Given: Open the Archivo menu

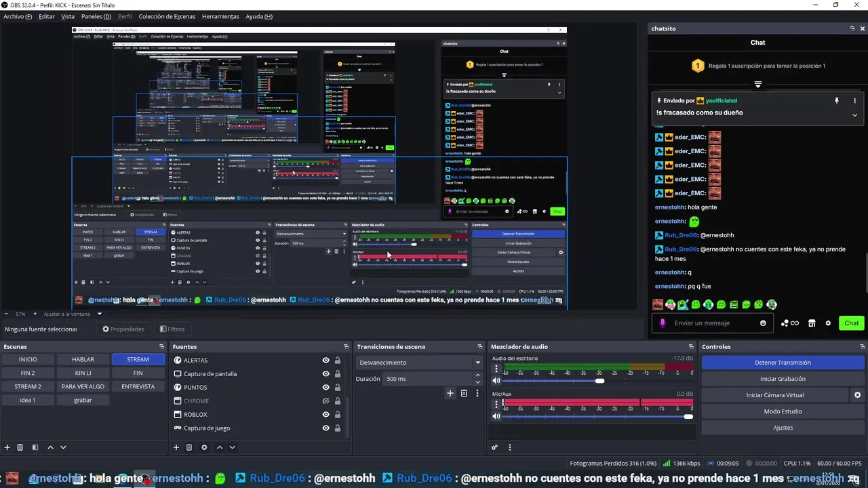Looking at the screenshot, I should (18, 16).
